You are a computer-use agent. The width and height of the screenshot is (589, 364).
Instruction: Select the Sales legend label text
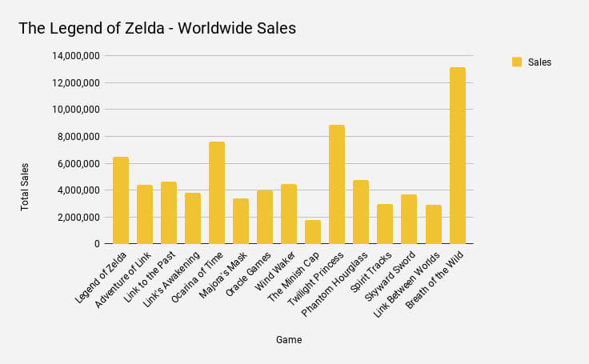pos(539,62)
